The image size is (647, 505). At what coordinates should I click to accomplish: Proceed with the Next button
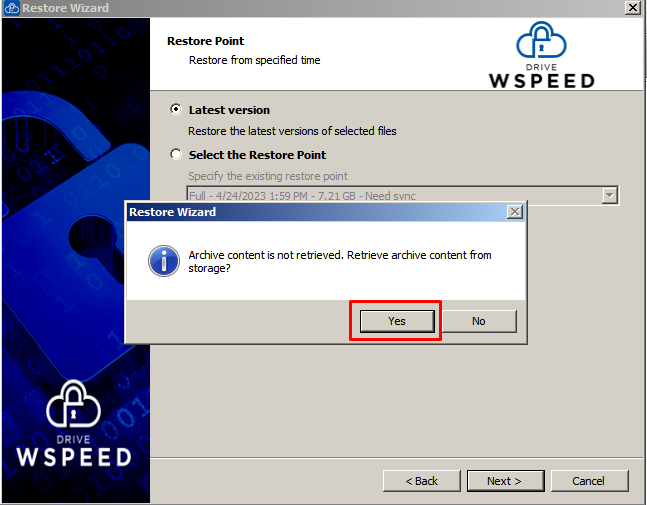(505, 481)
